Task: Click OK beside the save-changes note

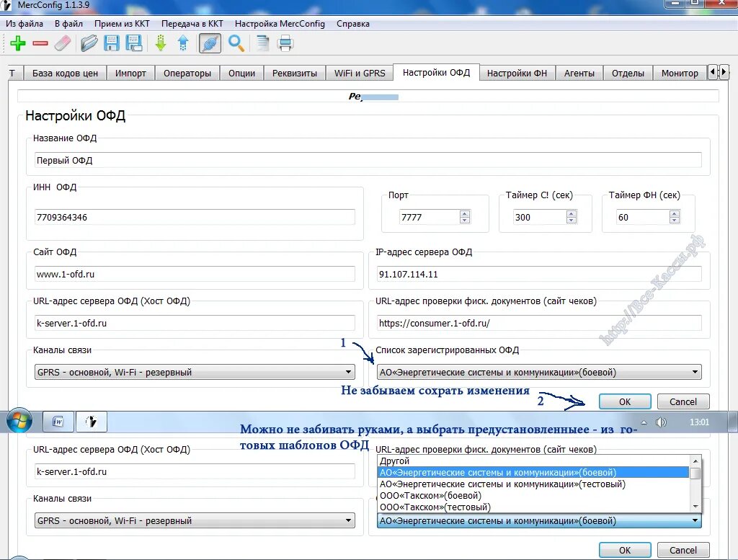Action: click(x=625, y=401)
